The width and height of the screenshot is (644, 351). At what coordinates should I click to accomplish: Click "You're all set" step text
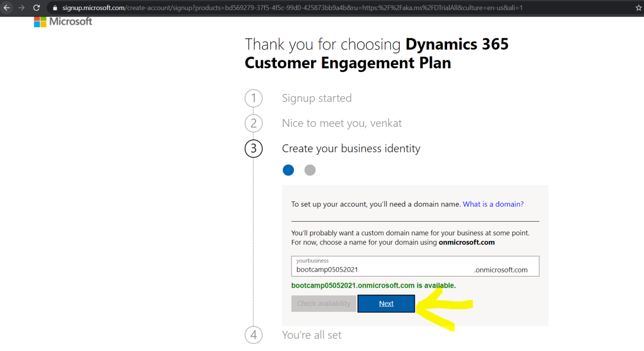(x=312, y=335)
